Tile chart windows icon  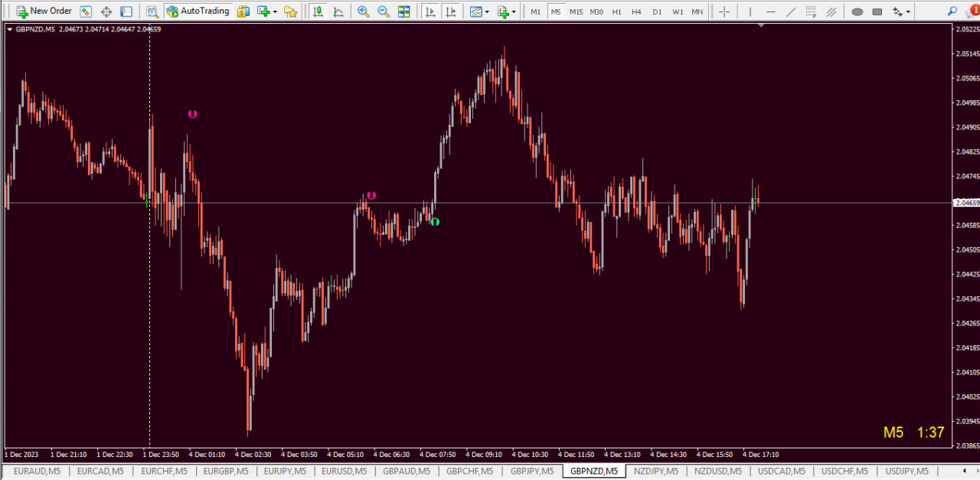403,11
